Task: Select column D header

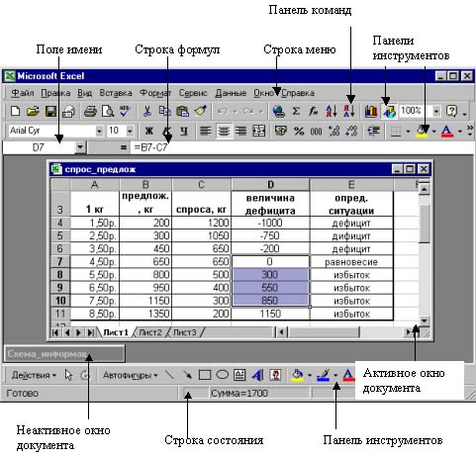Action: (270, 185)
